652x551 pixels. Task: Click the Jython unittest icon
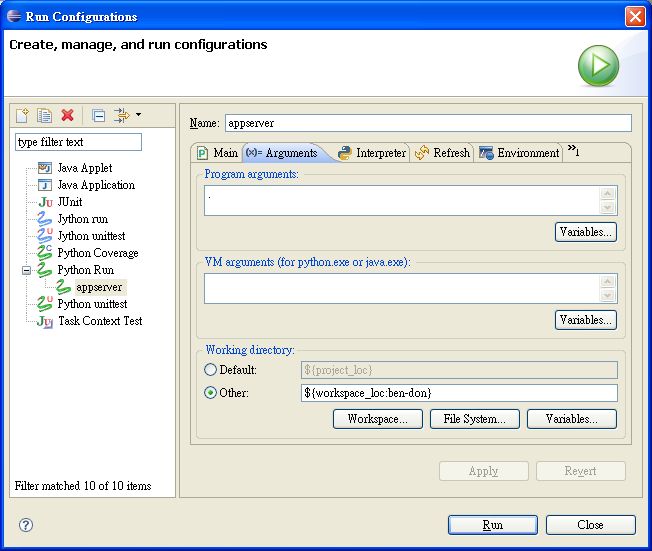pyautogui.click(x=44, y=235)
